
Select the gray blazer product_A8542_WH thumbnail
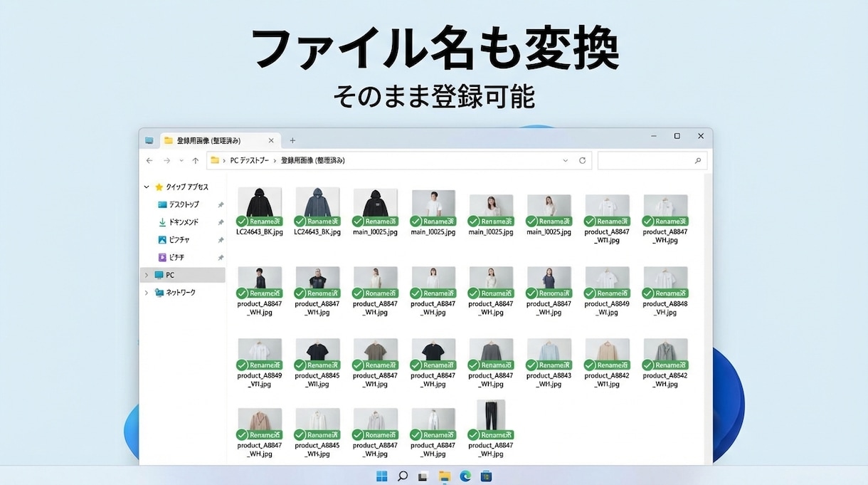pos(665,354)
